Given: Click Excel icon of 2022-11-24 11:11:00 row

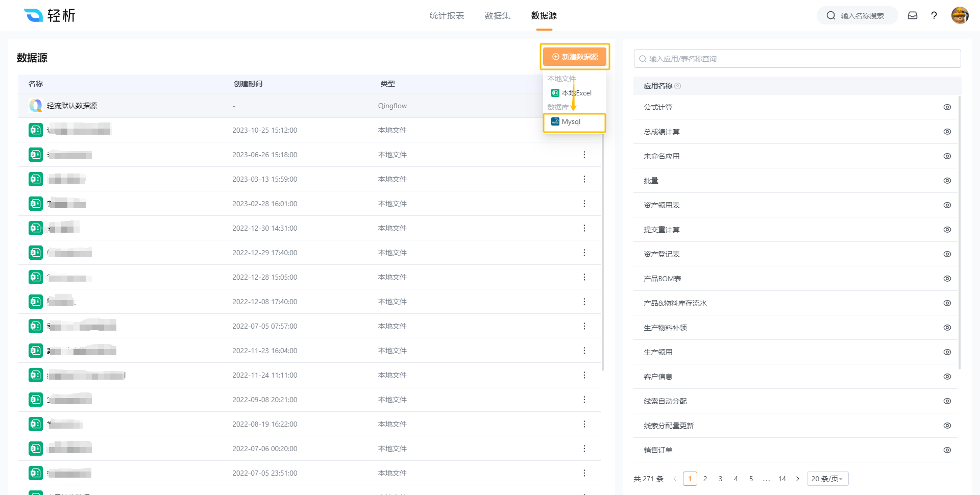Looking at the screenshot, I should pyautogui.click(x=35, y=375).
